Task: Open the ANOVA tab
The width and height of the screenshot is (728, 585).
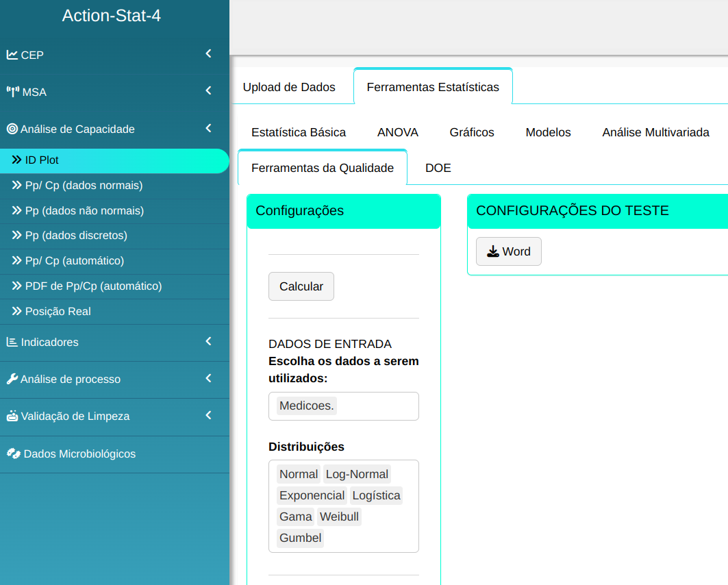Action: pos(397,132)
